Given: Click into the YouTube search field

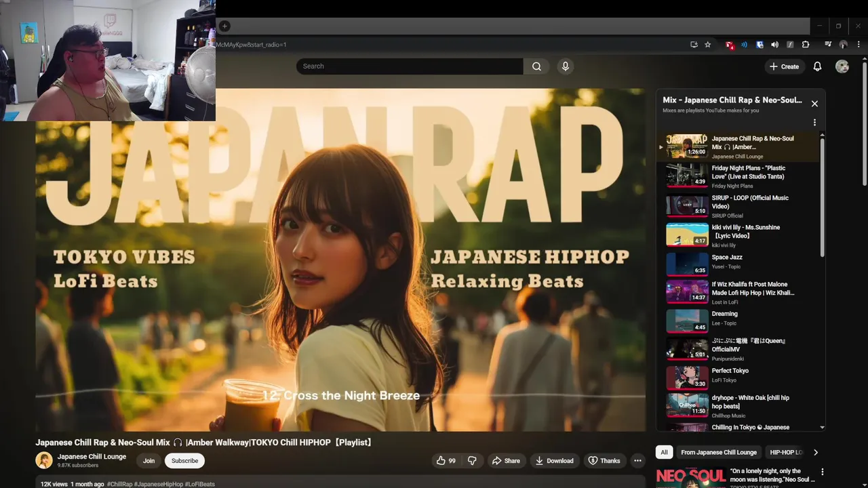Looking at the screenshot, I should pyautogui.click(x=410, y=66).
